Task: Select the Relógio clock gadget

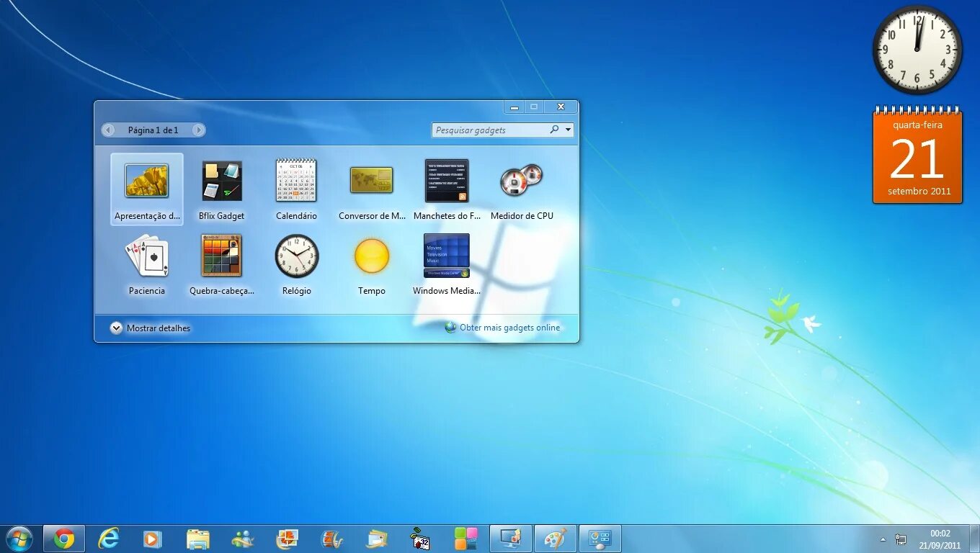Action: (296, 264)
